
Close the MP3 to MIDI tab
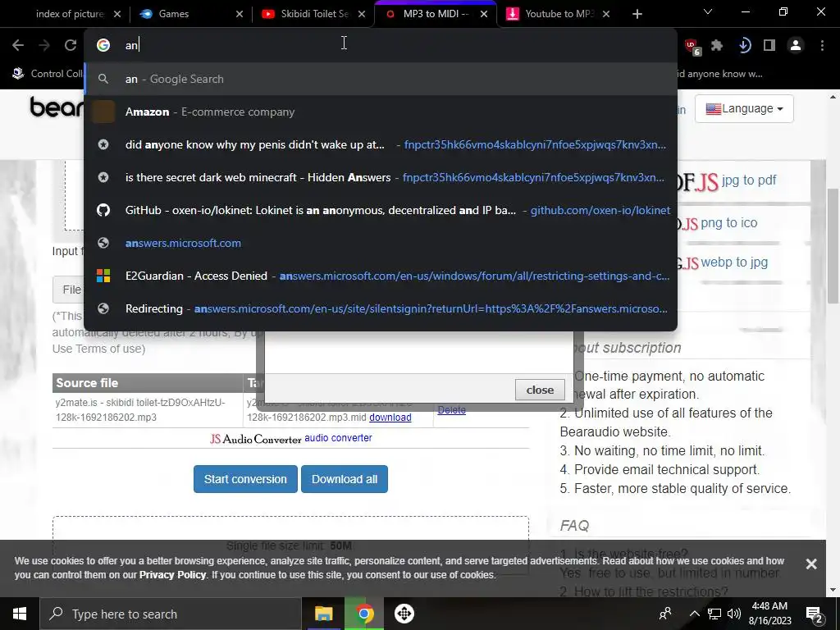pos(484,15)
